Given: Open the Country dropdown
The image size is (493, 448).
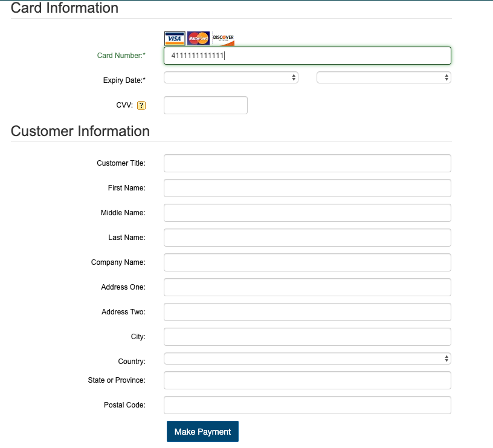Looking at the screenshot, I should pos(307,359).
